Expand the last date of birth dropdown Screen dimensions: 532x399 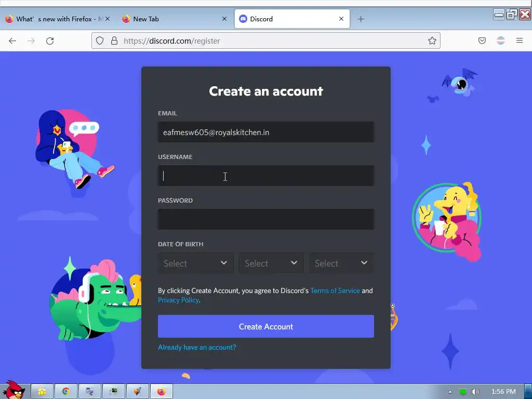pyautogui.click(x=341, y=263)
